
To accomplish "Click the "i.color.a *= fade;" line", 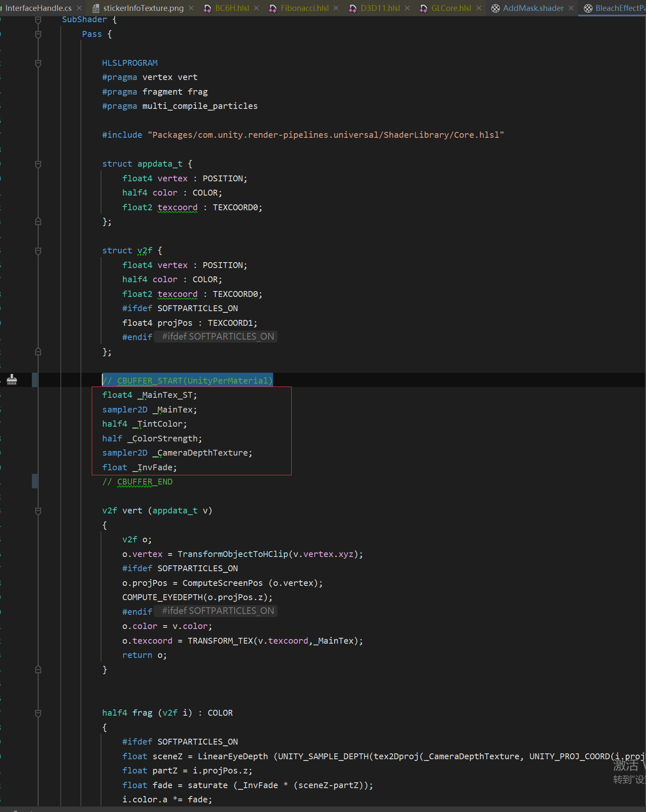I will [x=167, y=799].
